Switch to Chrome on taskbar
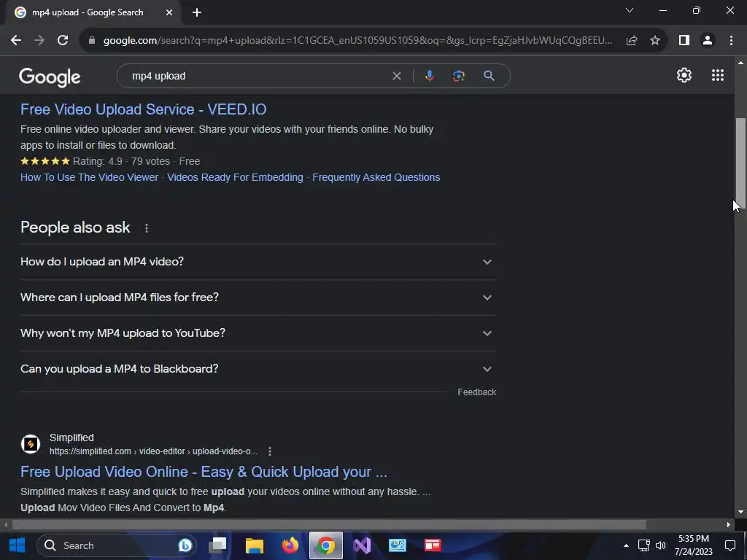 point(326,545)
